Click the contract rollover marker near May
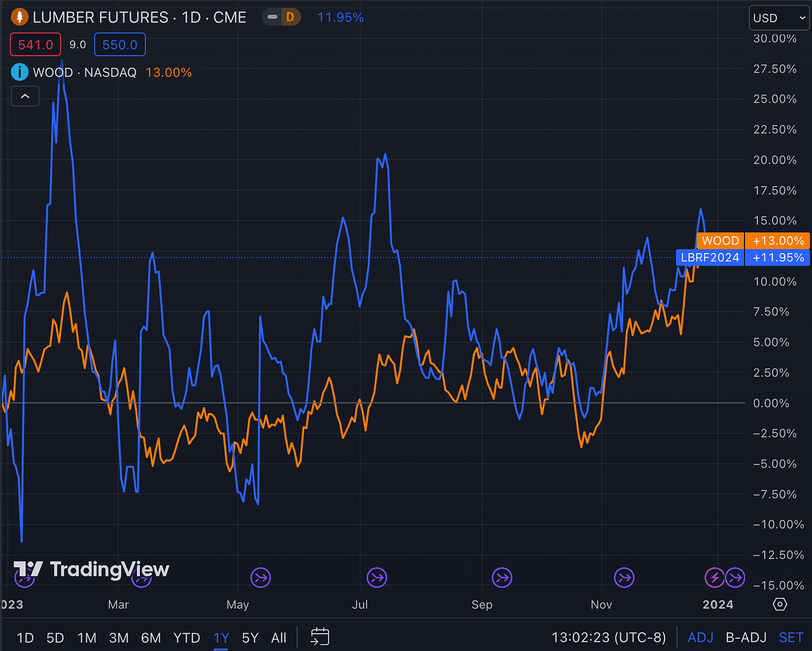This screenshot has height=651, width=812. 260,577
